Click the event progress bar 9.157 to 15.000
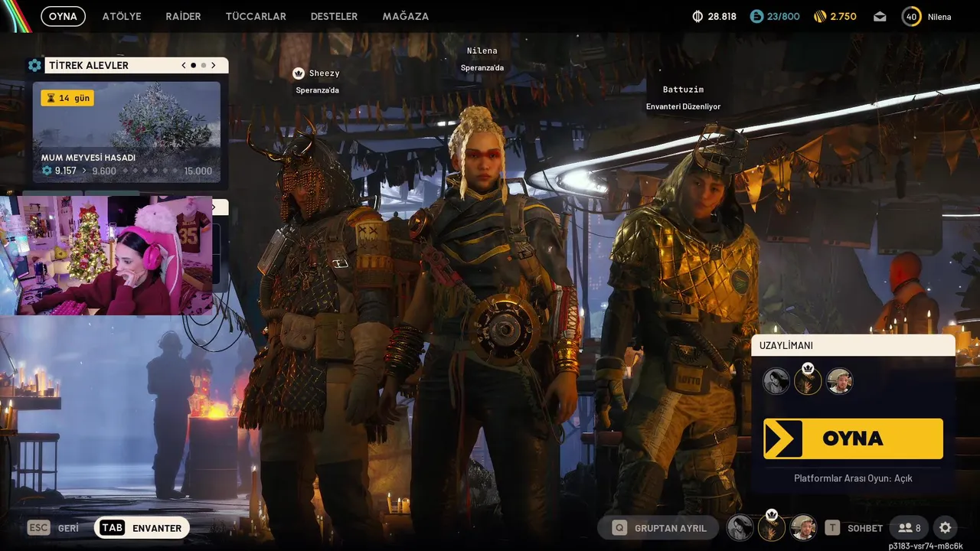Viewport: 980px width, 551px height. coord(127,171)
